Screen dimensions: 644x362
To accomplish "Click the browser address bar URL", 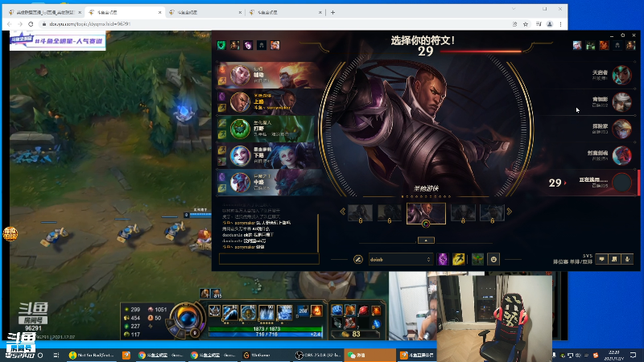I will 90,24.
